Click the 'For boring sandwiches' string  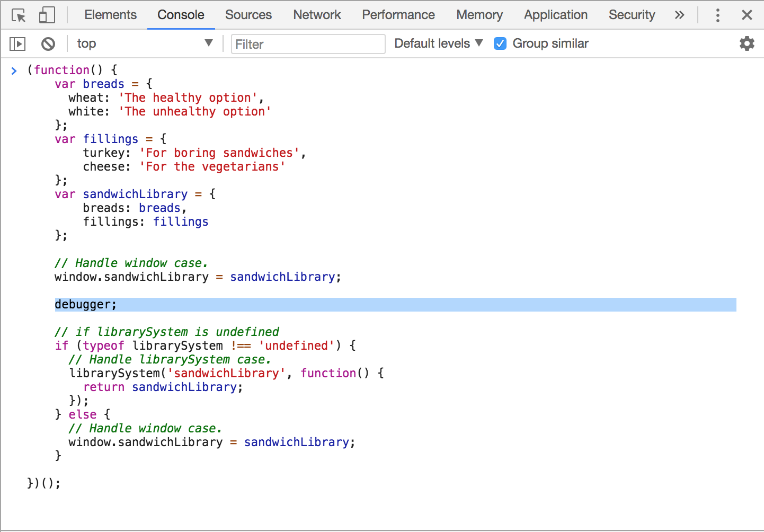click(x=219, y=153)
